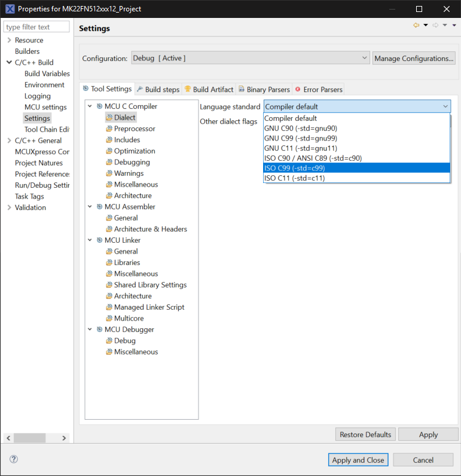Click the Libraries settings icon
461x476 pixels.
pos(109,263)
